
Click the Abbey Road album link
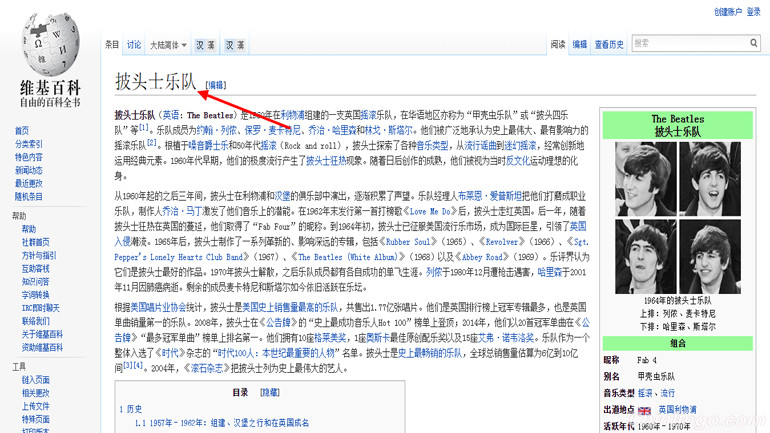point(482,257)
